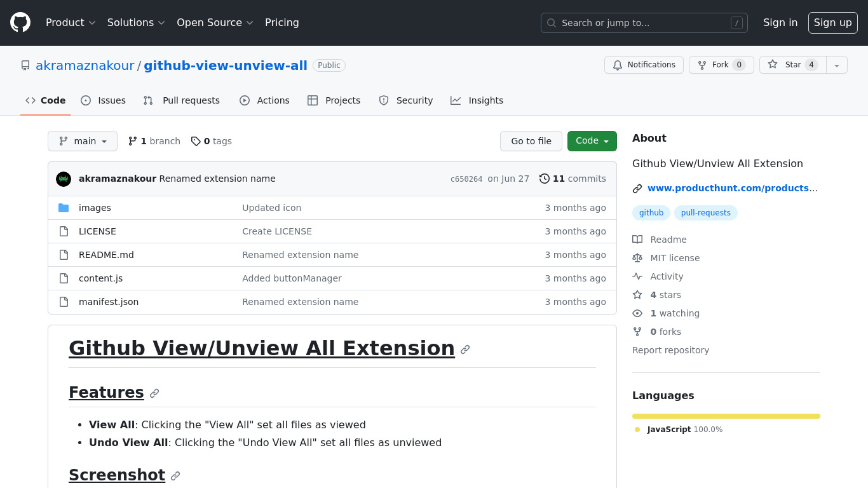Click anchor link icon beside Features heading

pos(154,393)
